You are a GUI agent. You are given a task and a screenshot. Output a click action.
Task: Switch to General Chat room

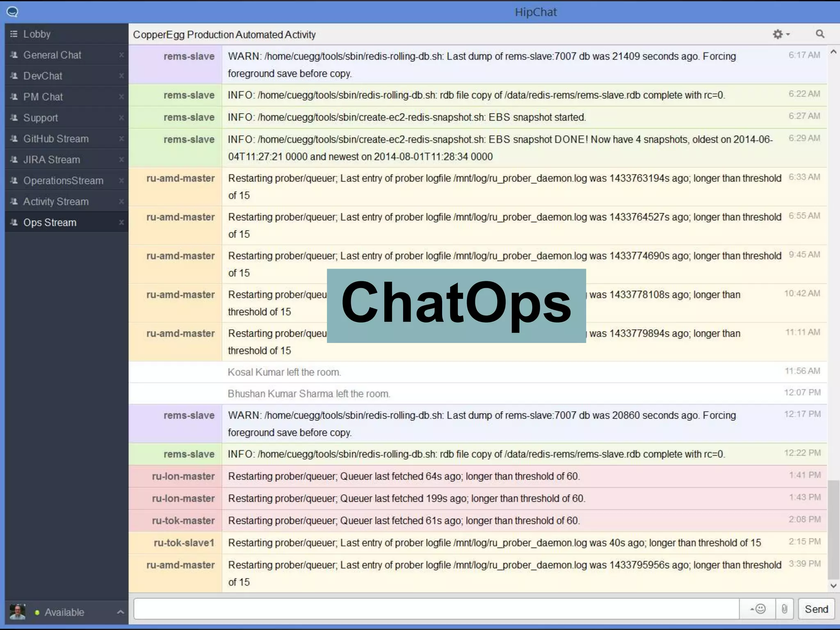click(66, 55)
